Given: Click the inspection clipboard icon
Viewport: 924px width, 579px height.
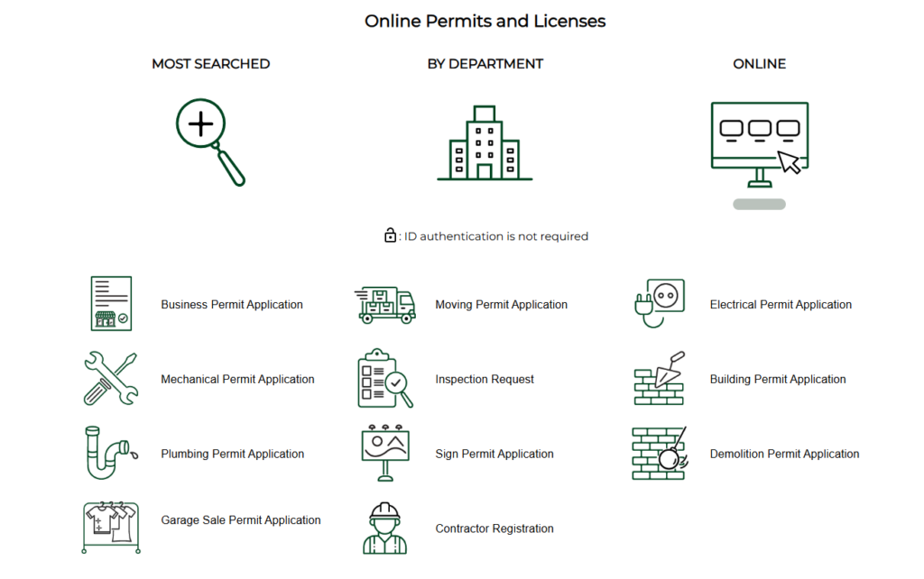Looking at the screenshot, I should point(385,379).
